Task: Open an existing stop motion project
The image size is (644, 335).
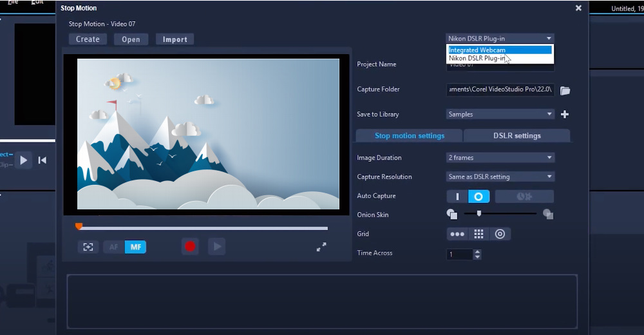Action: pyautogui.click(x=131, y=39)
